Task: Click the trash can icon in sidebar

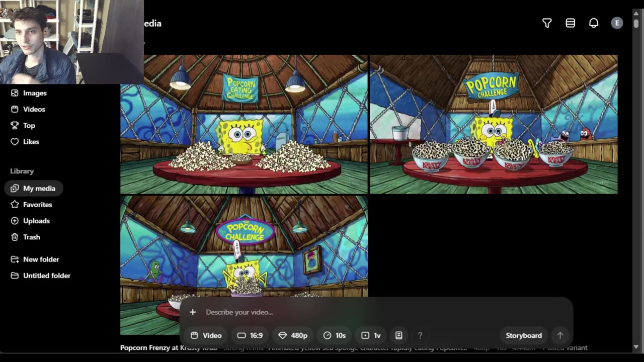Action: point(15,237)
